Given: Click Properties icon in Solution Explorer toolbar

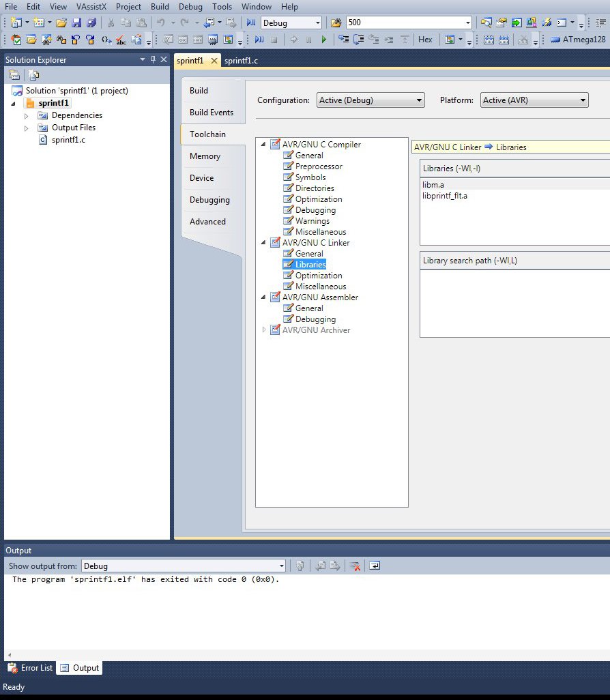Looking at the screenshot, I should [x=14, y=75].
